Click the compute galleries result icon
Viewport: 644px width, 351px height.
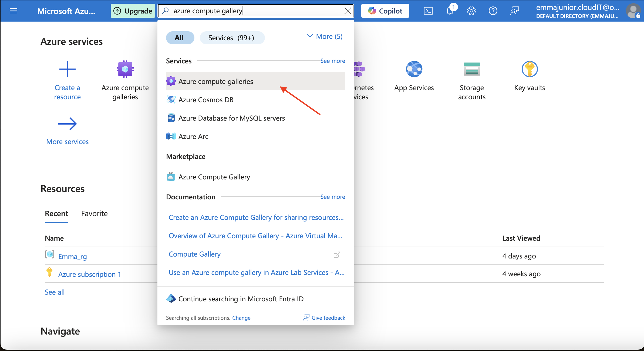pyautogui.click(x=171, y=81)
